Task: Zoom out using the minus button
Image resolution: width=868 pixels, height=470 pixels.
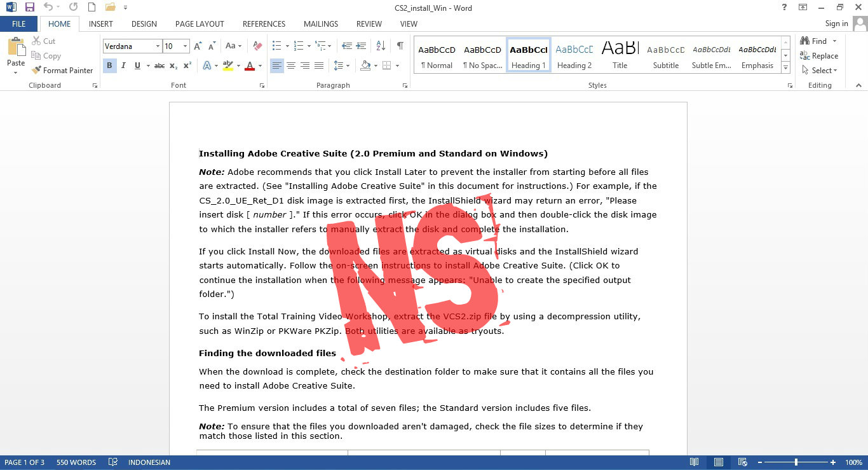Action: [759, 462]
